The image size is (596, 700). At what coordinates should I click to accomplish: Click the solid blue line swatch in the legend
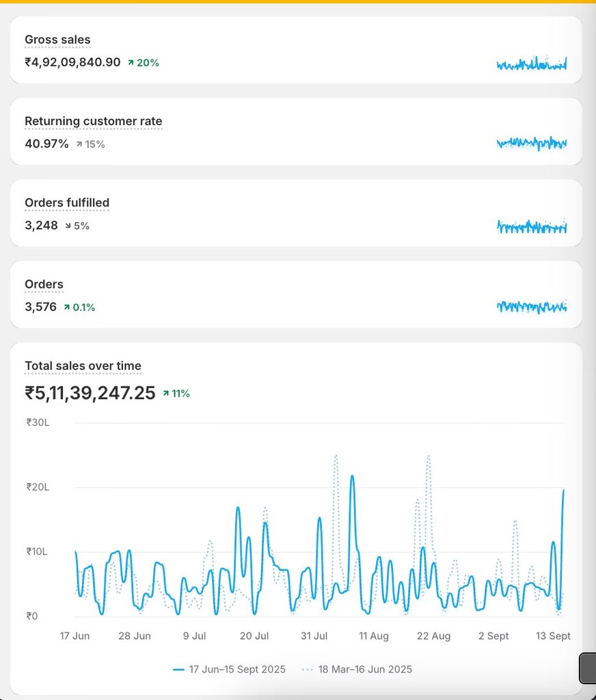coord(179,670)
